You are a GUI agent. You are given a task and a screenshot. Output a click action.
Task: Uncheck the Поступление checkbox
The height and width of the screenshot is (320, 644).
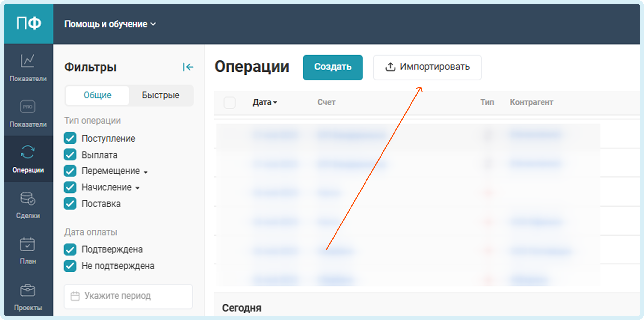[70, 139]
